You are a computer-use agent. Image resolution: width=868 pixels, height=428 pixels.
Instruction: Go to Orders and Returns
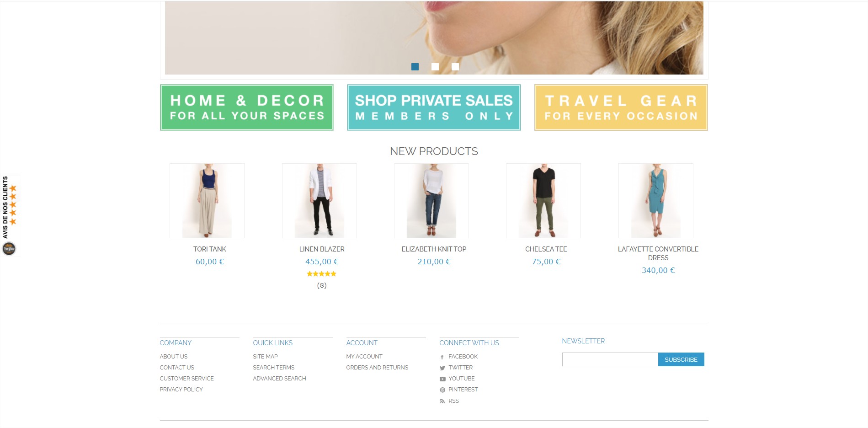pos(377,368)
